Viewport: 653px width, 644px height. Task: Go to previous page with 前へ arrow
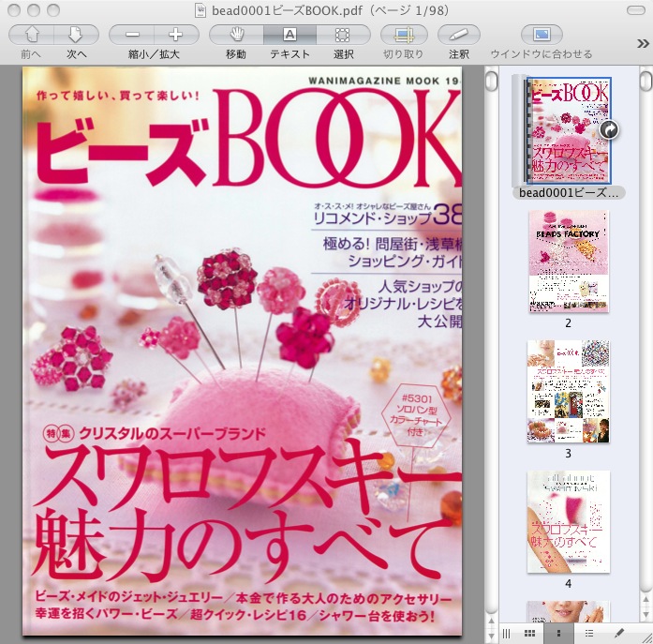click(31, 35)
